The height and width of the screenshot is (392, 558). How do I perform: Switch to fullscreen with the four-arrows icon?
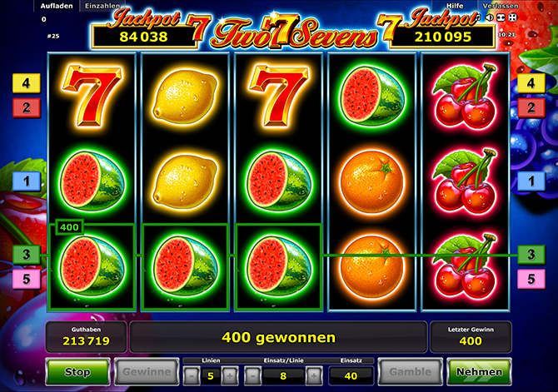click(x=512, y=17)
